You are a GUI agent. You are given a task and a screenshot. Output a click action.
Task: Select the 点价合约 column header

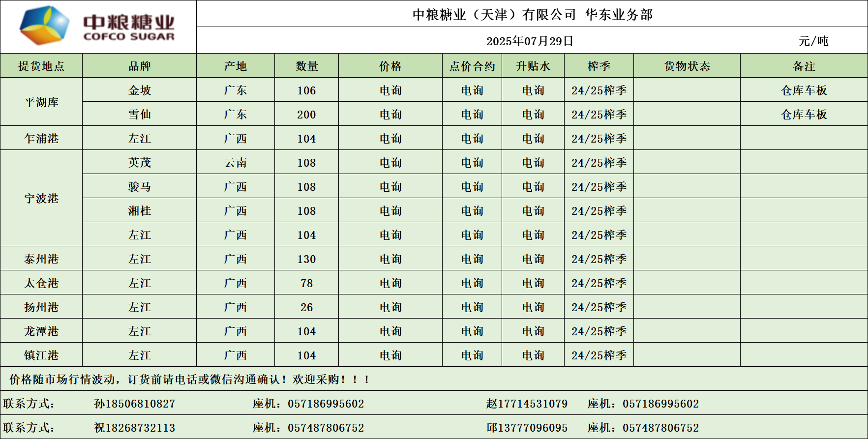[472, 66]
